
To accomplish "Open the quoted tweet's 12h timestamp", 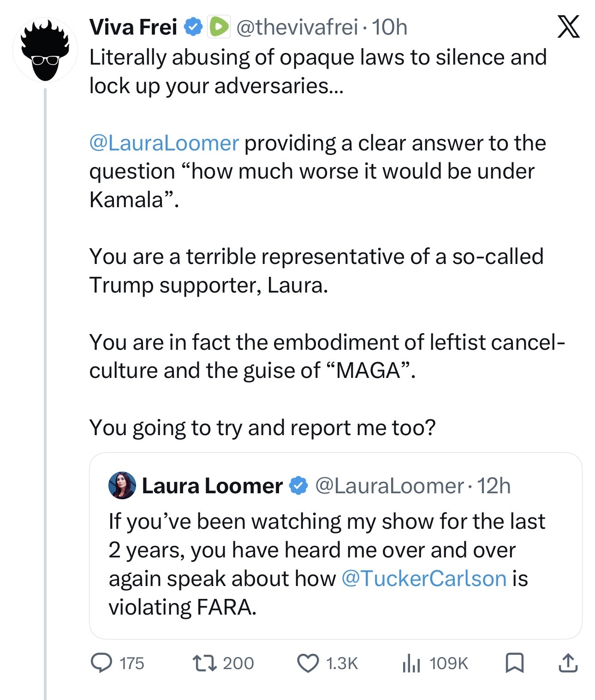I will click(x=494, y=485).
